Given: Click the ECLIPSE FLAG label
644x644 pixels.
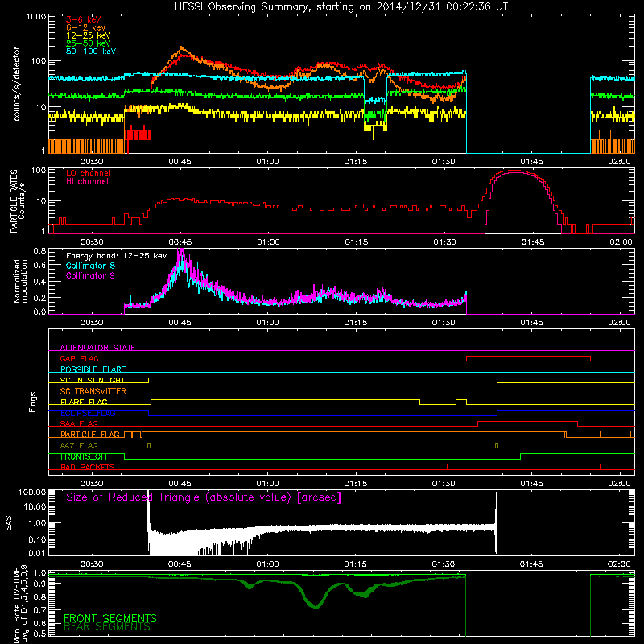Looking at the screenshot, I should pos(88,413).
